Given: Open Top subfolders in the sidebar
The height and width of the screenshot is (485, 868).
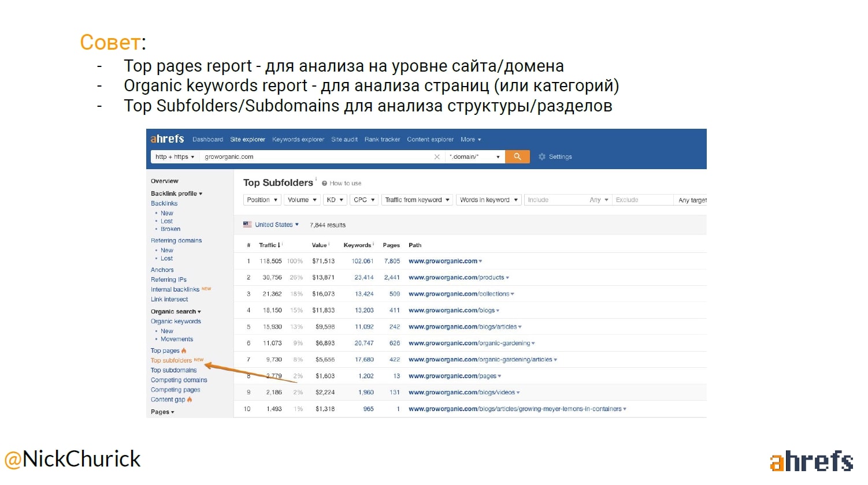Looking at the screenshot, I should [x=171, y=360].
